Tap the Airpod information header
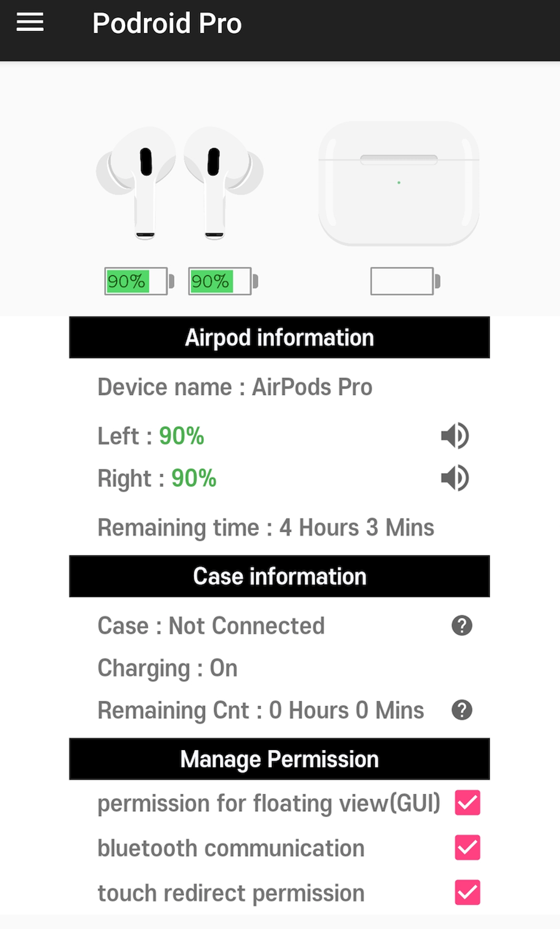The height and width of the screenshot is (929, 560). pos(279,338)
